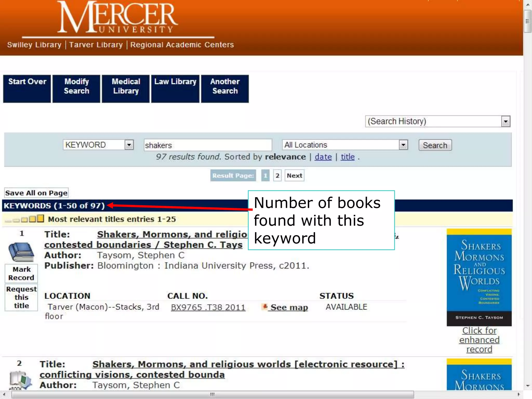532x399 pixels.
Task: Click the scroll up arrow
Action: pos(528,5)
